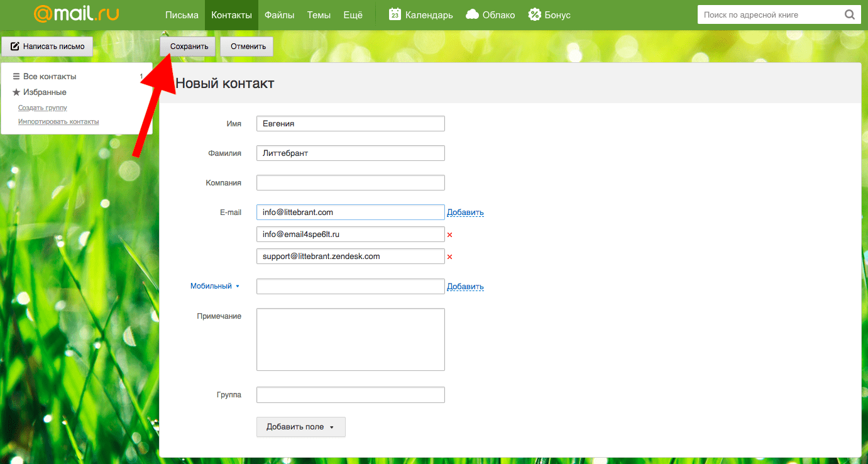Open the Импортировать контакты link

point(58,121)
